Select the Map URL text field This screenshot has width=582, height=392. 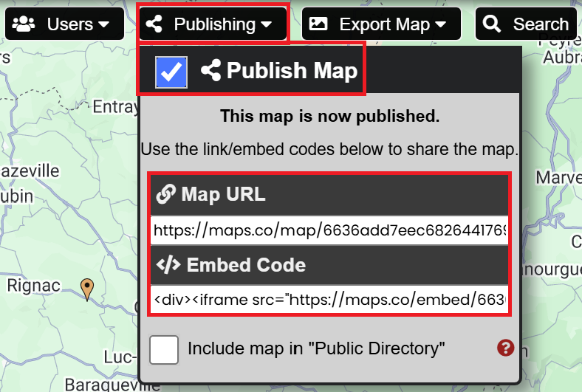329,230
